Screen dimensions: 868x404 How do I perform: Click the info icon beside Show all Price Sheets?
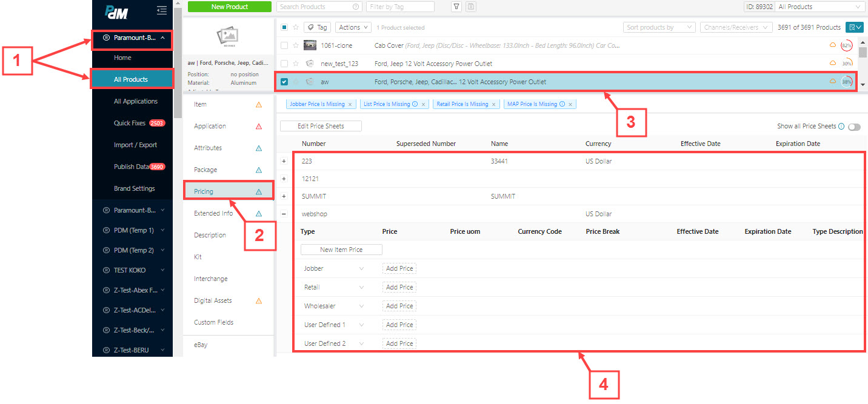(x=841, y=127)
